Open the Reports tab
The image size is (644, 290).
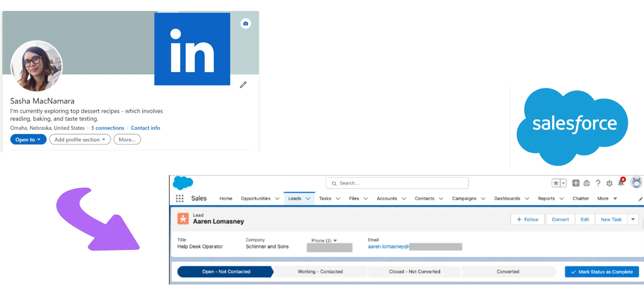[547, 199]
